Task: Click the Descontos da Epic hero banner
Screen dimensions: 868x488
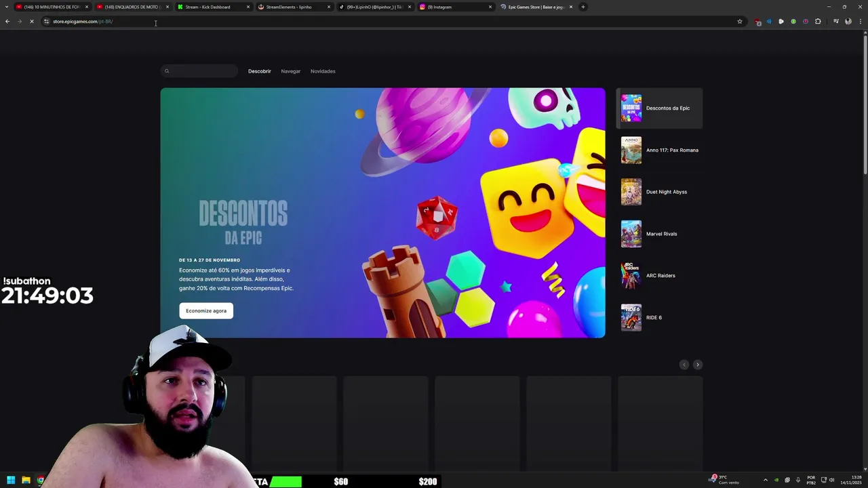Action: click(382, 213)
